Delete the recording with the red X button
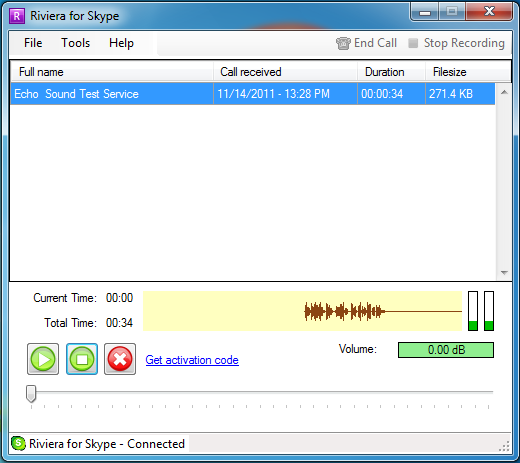The image size is (520, 463). (x=120, y=359)
